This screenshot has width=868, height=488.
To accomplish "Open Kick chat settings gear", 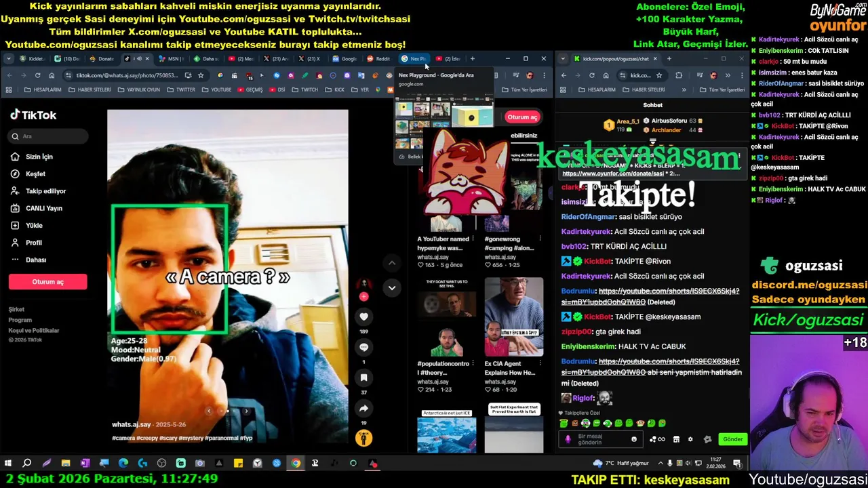I will pos(690,439).
